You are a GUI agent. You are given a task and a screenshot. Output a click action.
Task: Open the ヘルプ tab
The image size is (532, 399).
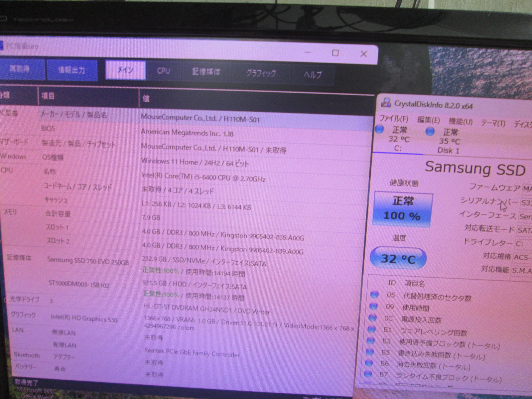pos(313,74)
